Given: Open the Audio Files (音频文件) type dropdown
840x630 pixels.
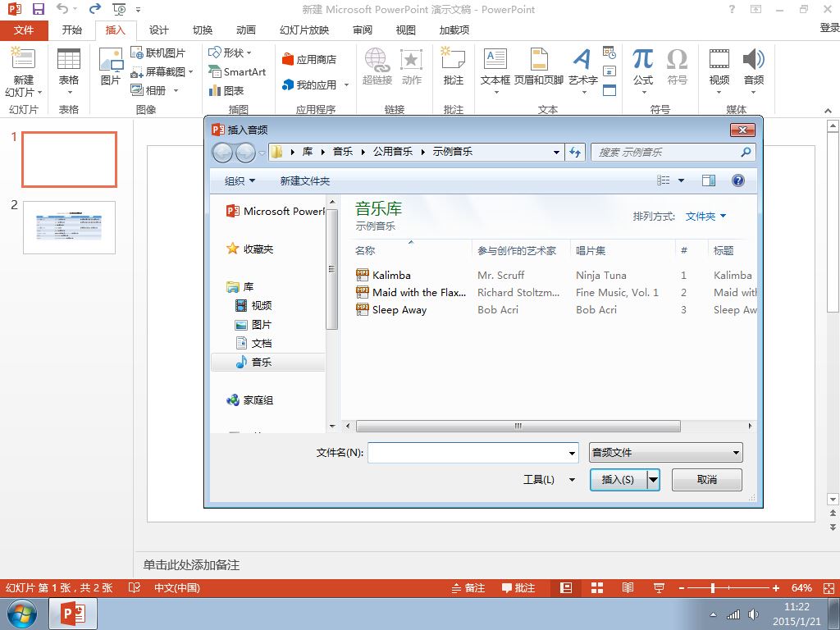Looking at the screenshot, I should pyautogui.click(x=665, y=453).
